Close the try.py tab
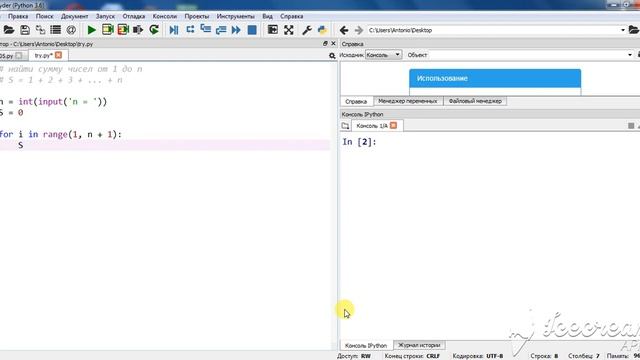Screen dimensions: 640x360 58,55
